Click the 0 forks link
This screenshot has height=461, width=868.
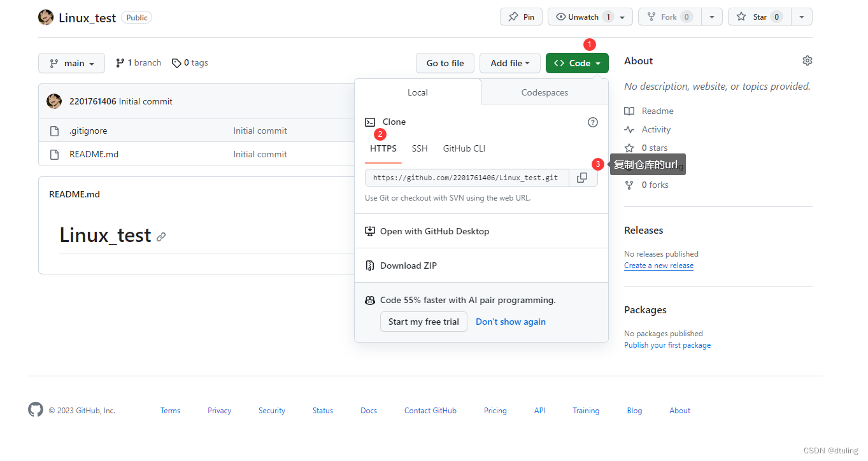tap(655, 185)
